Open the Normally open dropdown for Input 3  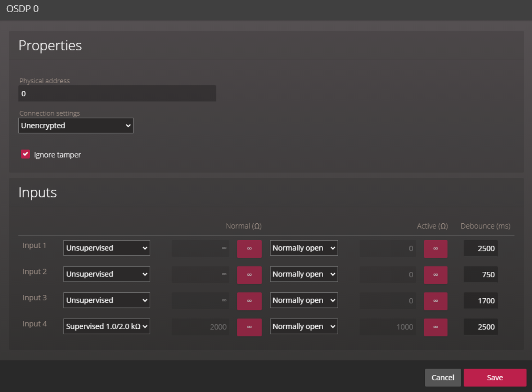[303, 300]
